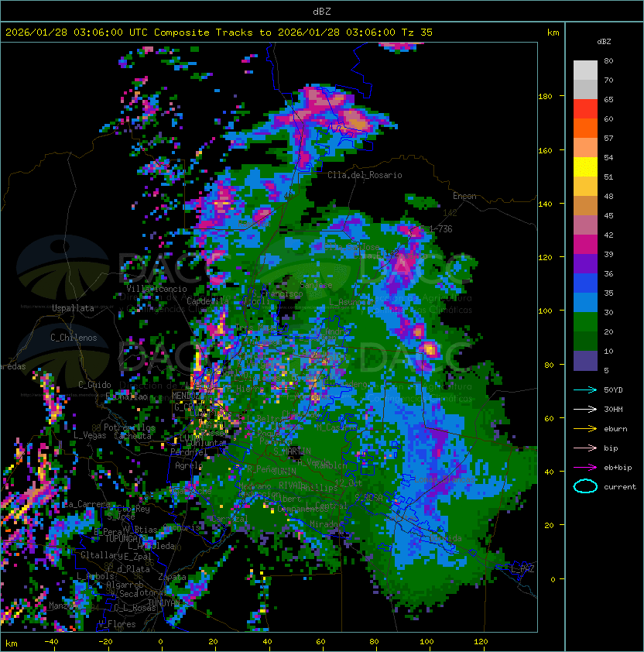Click the yellow eburn arrow symbol in legend
Viewport: 644px width, 652px height.
point(585,429)
